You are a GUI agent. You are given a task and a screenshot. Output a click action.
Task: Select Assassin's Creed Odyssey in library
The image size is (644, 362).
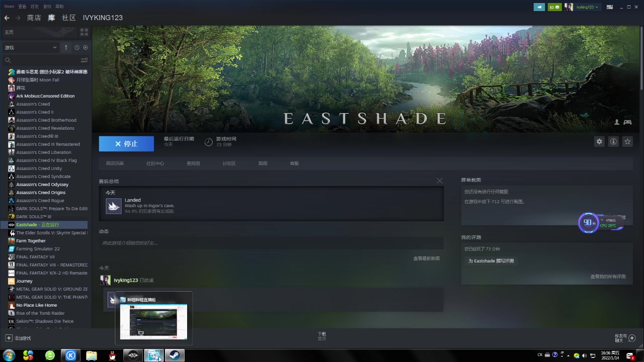(42, 185)
